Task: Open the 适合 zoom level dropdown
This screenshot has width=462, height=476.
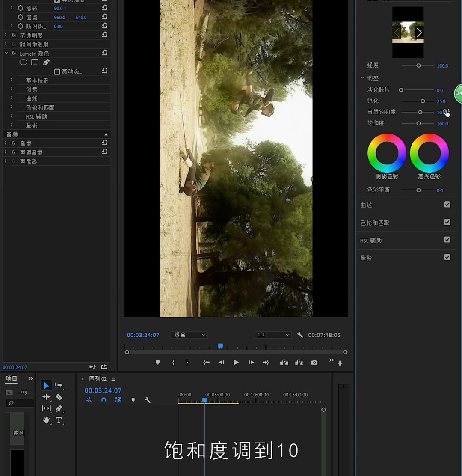Action: [x=189, y=335]
